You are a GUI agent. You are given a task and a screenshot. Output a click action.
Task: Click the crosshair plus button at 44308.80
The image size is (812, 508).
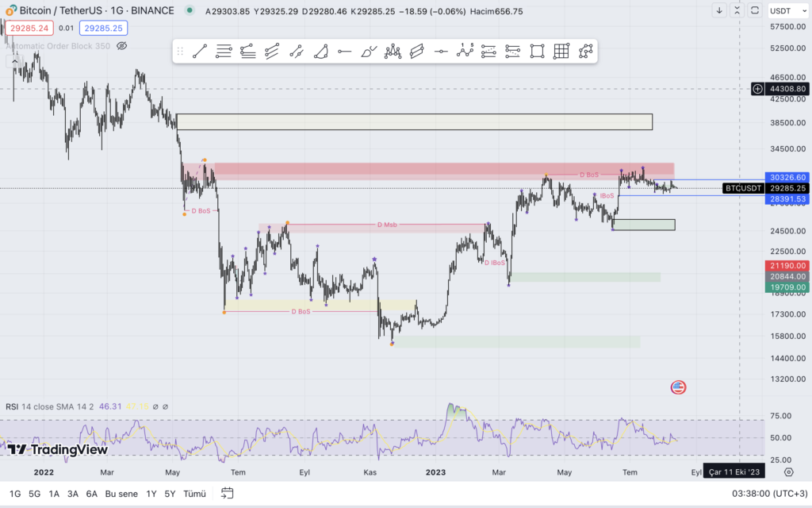click(x=757, y=89)
